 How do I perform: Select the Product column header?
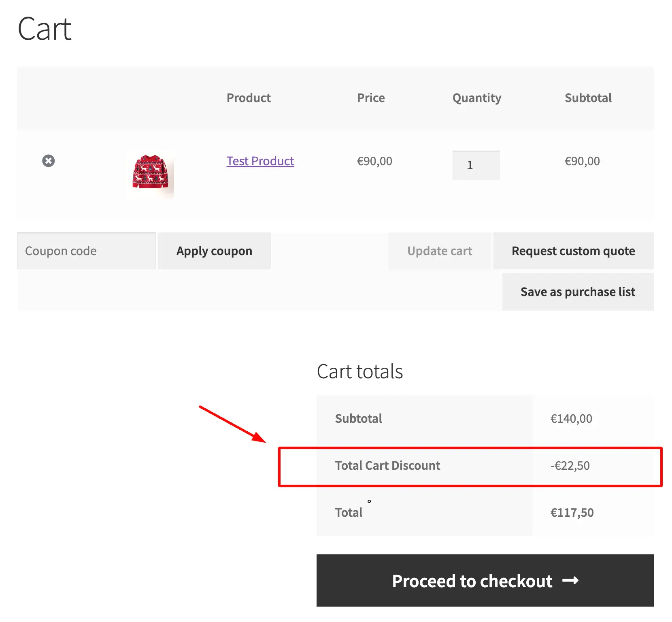coord(249,98)
